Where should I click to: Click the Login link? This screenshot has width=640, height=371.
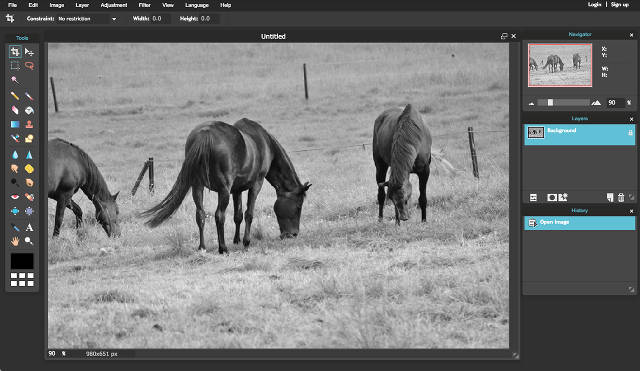[x=594, y=4]
